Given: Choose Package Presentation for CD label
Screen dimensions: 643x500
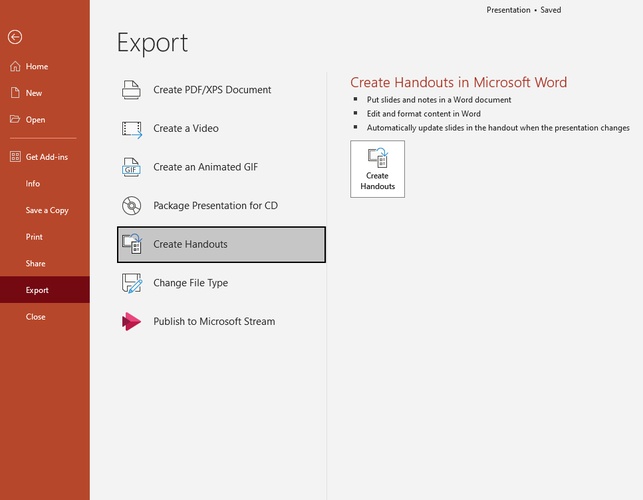Looking at the screenshot, I should tap(215, 205).
